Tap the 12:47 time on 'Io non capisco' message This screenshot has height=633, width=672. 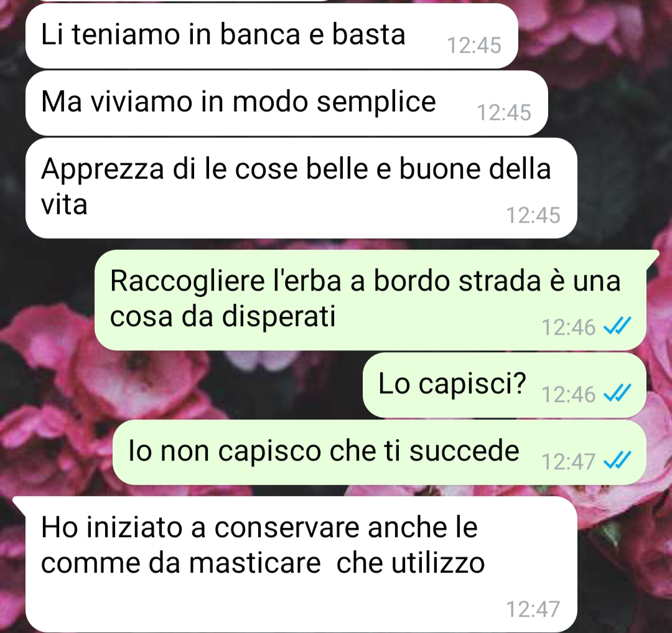click(568, 462)
